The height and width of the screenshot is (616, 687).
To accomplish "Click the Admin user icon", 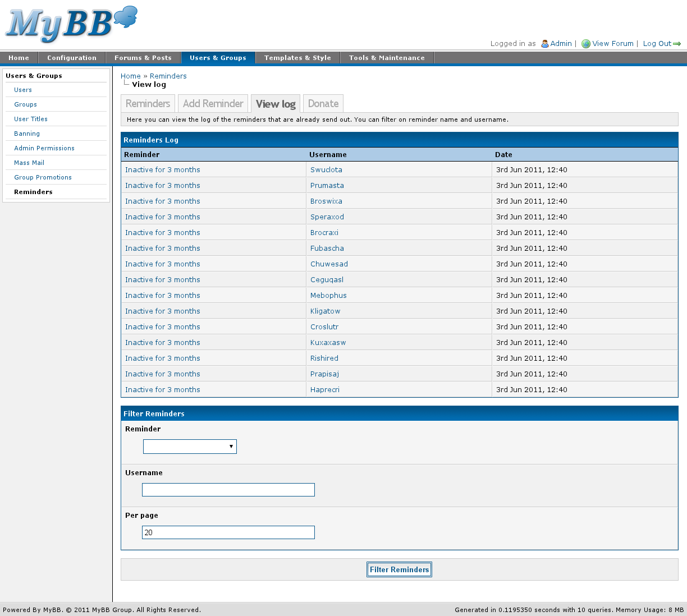I will [x=544, y=44].
